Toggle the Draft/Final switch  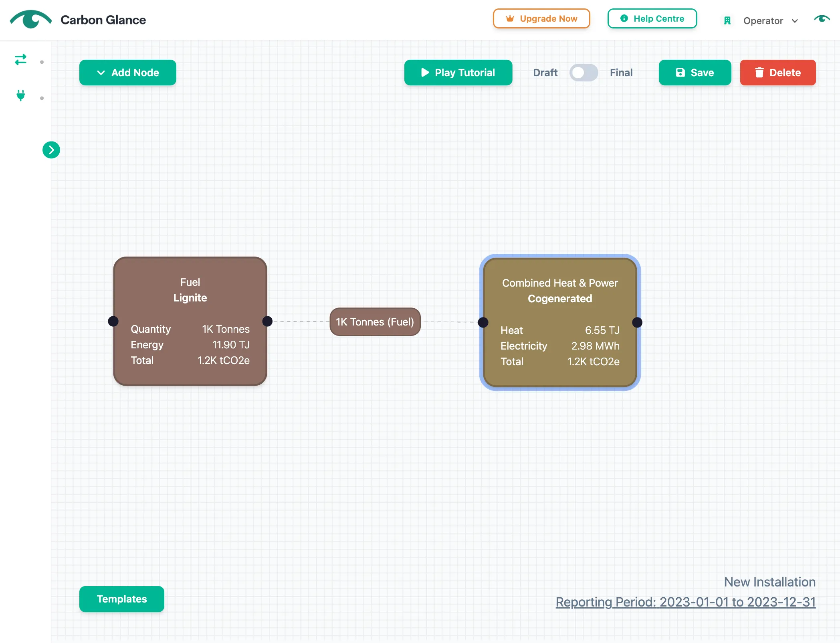click(584, 73)
